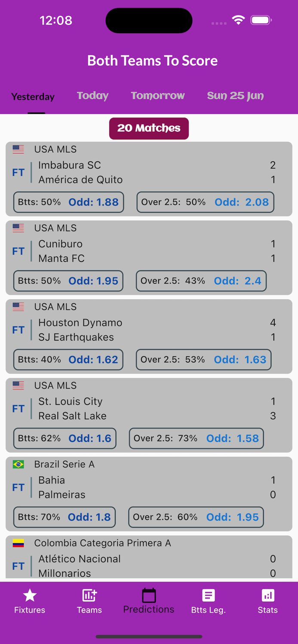Image resolution: width=298 pixels, height=644 pixels.
Task: View fixtures for Sun 25 Jun
Action: point(235,96)
